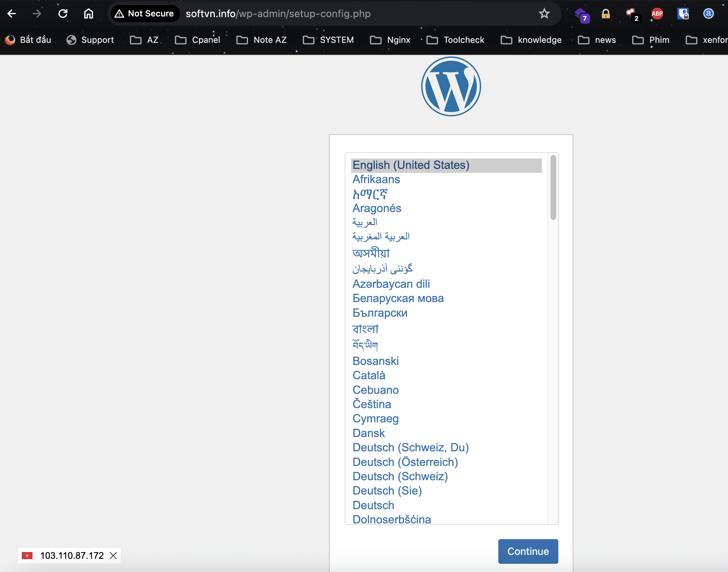Image resolution: width=728 pixels, height=572 pixels.
Task: Click the Not Secure site warning
Action: (x=144, y=14)
